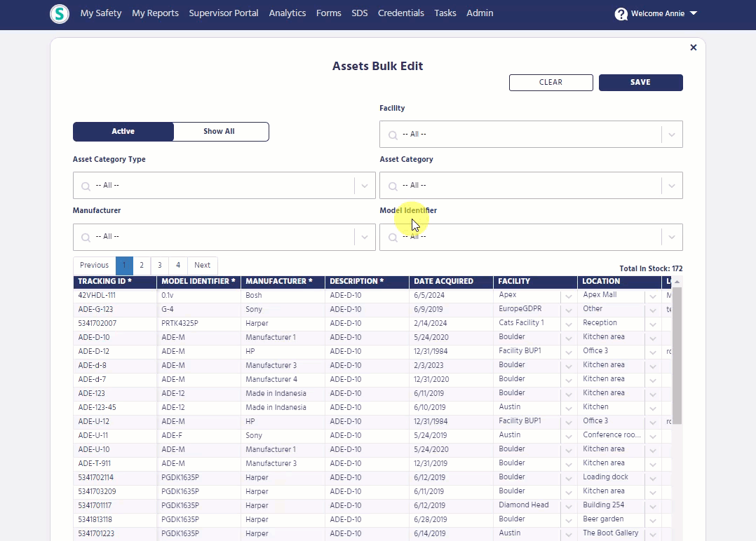Click the CLEAR button
The height and width of the screenshot is (541, 756).
pos(551,83)
